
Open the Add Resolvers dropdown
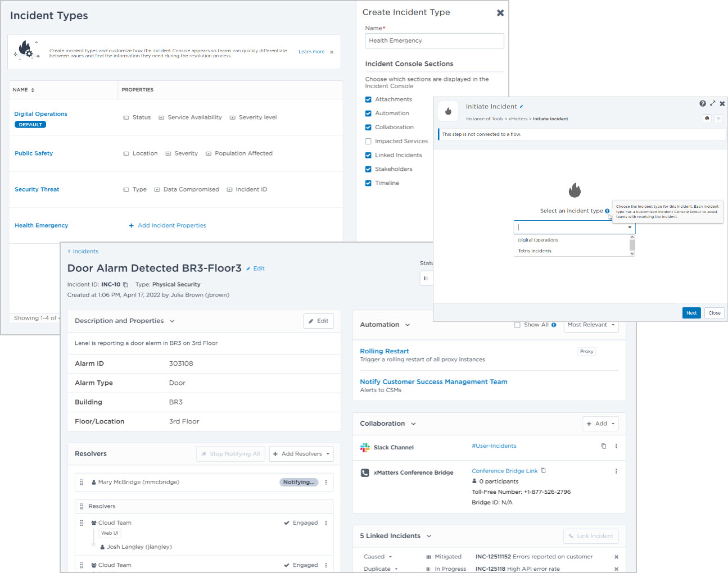(301, 454)
